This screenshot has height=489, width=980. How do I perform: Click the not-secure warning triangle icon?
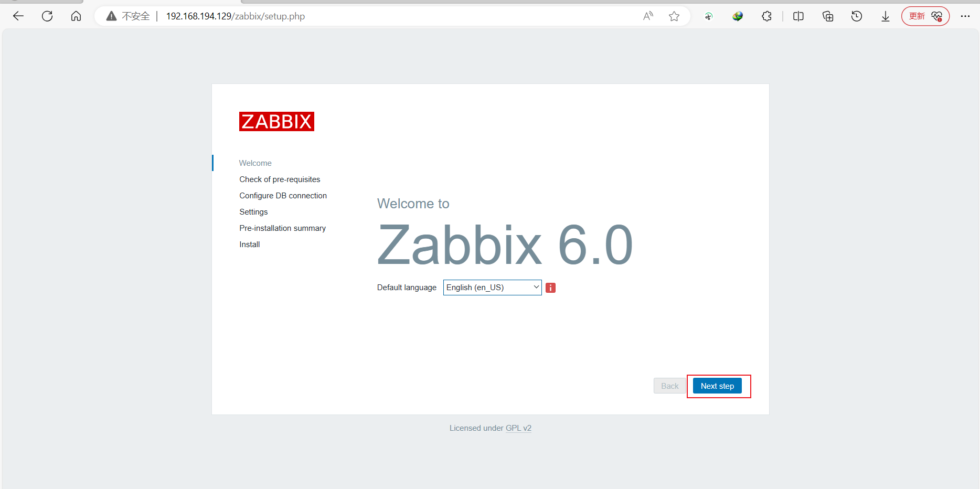click(x=111, y=16)
